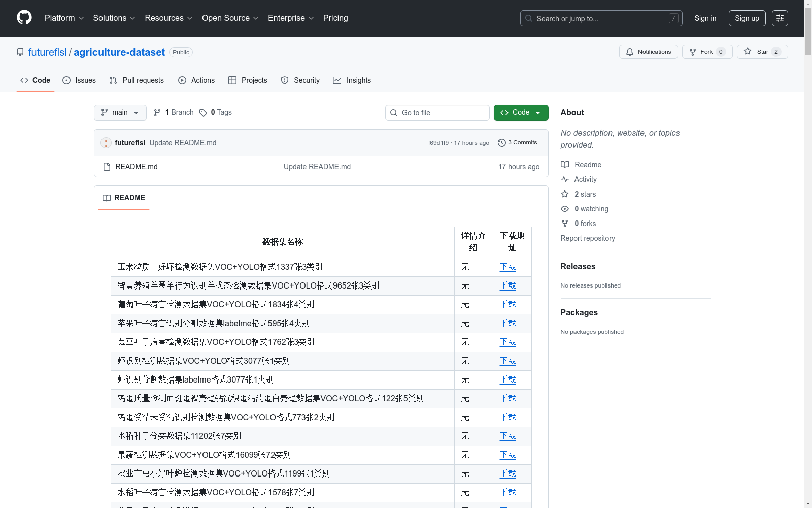Download the 水稻叶子病害检测 1578张 dataset
812x508 pixels.
point(508,492)
